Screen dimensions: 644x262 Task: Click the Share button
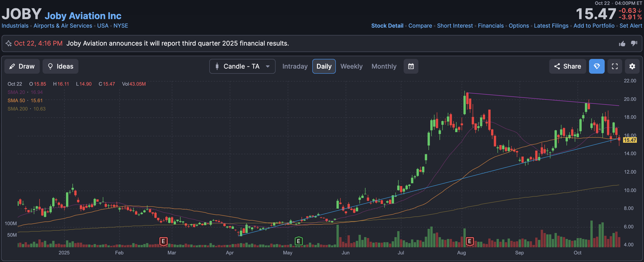567,66
